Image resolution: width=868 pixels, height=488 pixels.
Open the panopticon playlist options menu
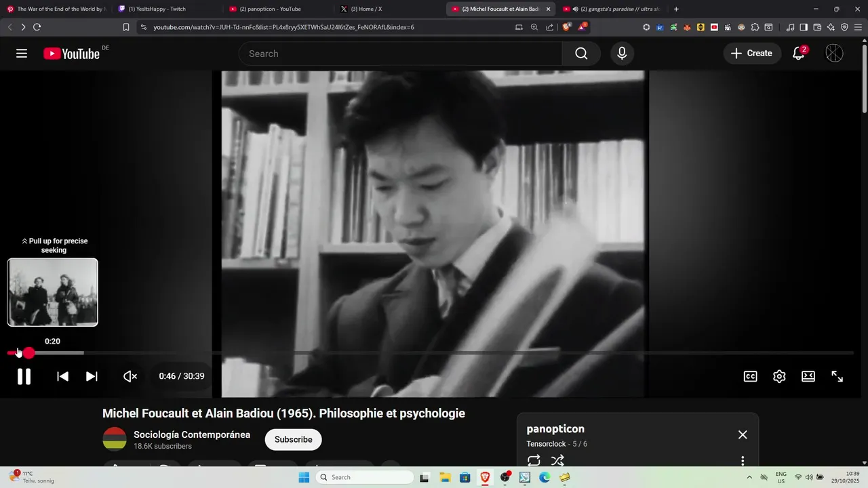[743, 461]
